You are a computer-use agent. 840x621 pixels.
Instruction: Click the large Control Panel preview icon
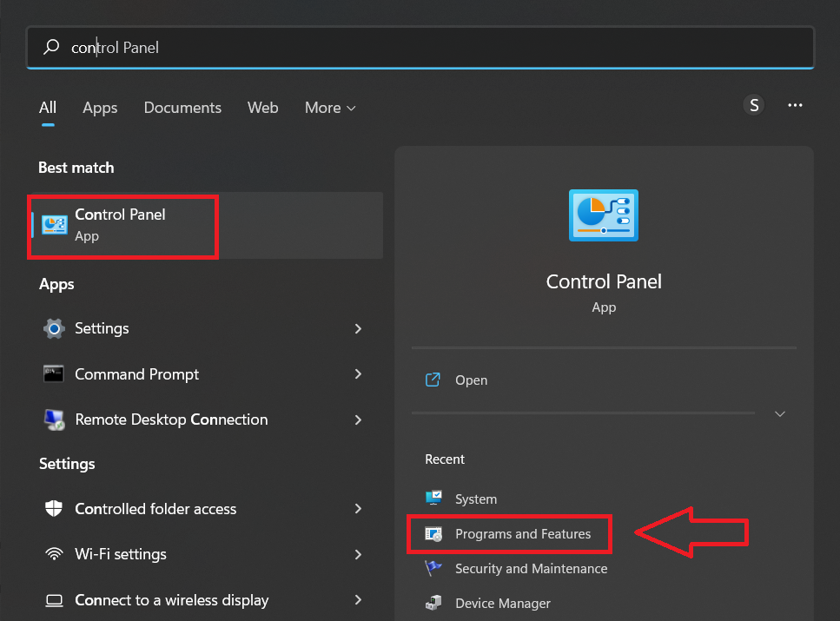coord(604,215)
